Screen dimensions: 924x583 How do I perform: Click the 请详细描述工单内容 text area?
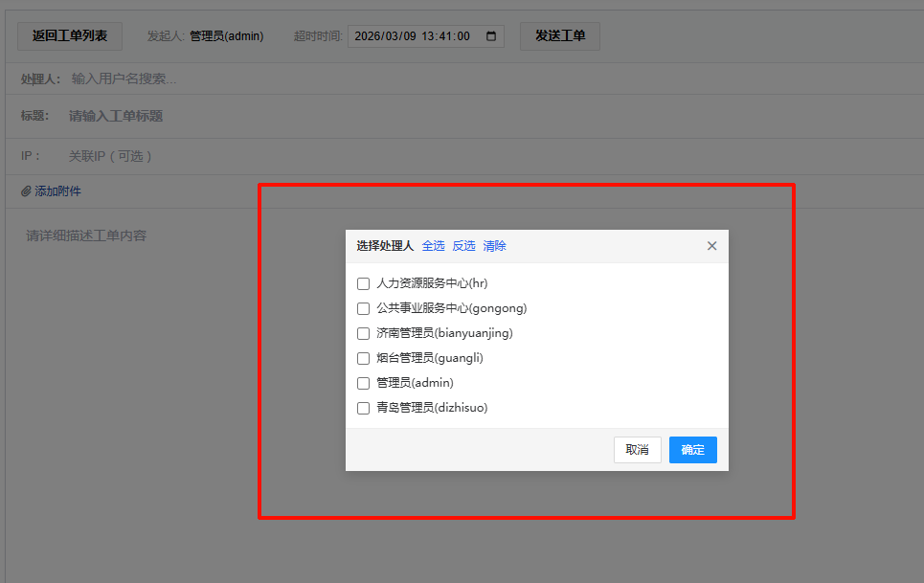pos(134,287)
